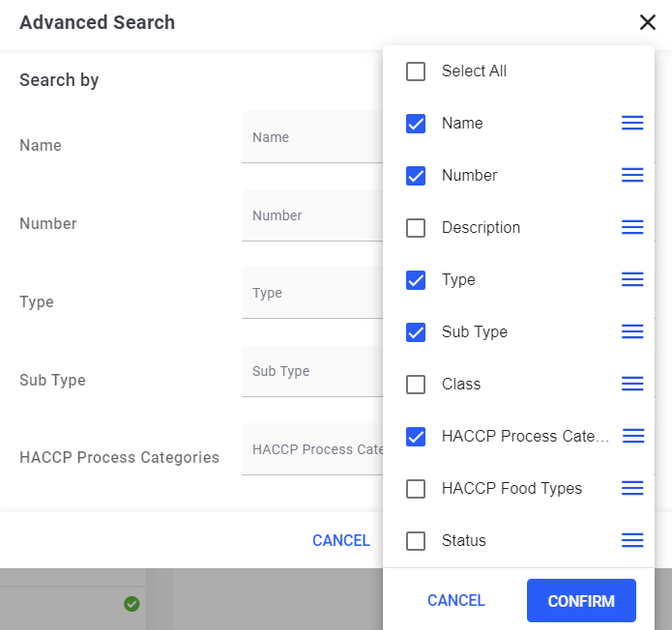Open the Type field
The height and width of the screenshot is (630, 672).
point(312,293)
